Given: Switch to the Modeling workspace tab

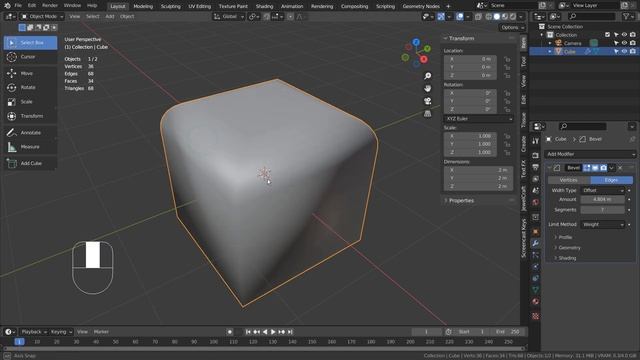Looking at the screenshot, I should click(x=143, y=6).
